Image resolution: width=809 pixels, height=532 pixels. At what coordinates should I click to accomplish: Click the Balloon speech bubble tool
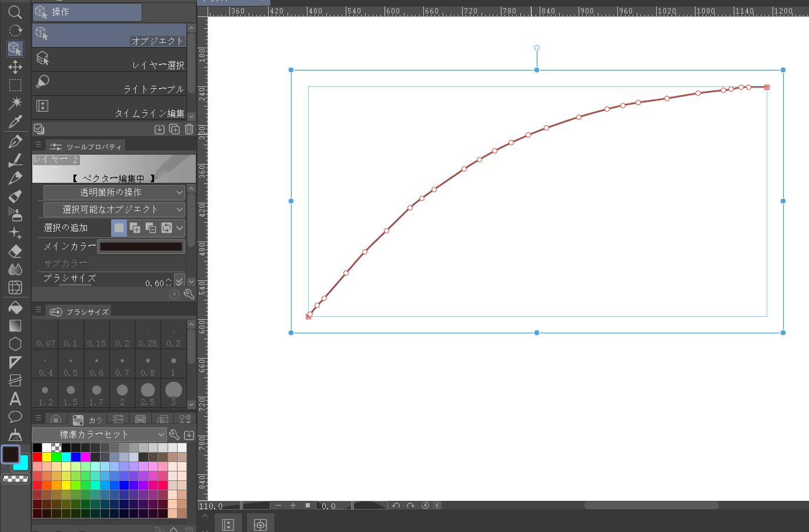pos(15,417)
